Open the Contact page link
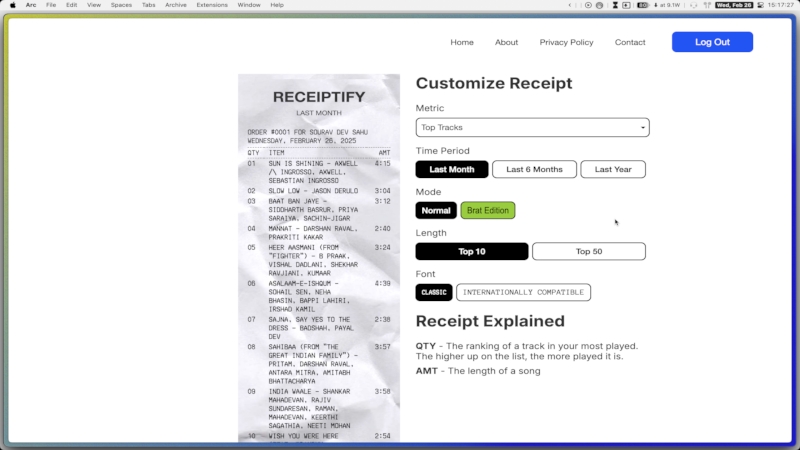 pyautogui.click(x=630, y=42)
